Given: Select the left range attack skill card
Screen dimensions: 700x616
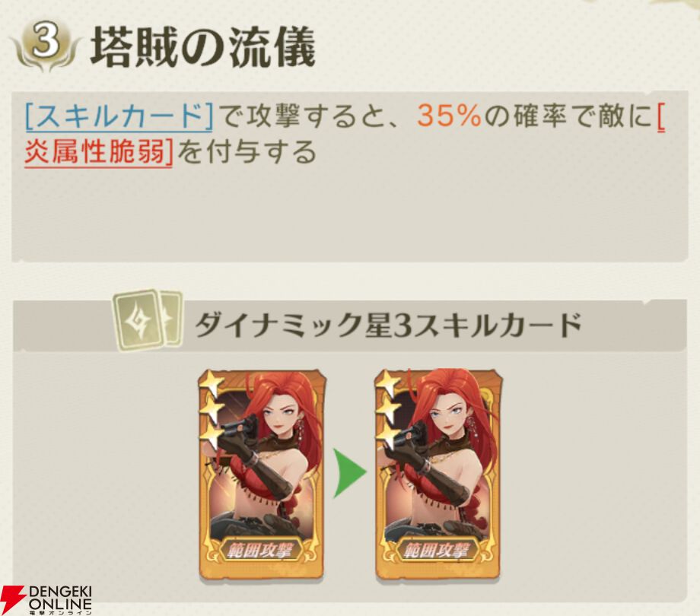Looking at the screenshot, I should (261, 474).
